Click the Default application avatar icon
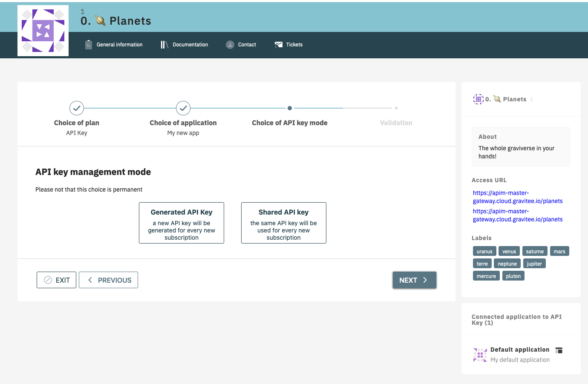588x384 pixels. tap(480, 354)
